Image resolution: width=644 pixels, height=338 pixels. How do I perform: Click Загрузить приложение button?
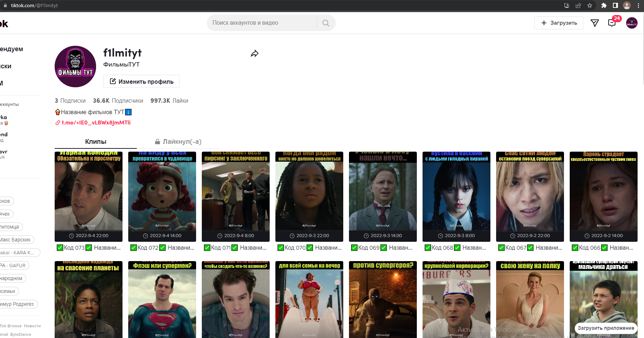(x=606, y=328)
